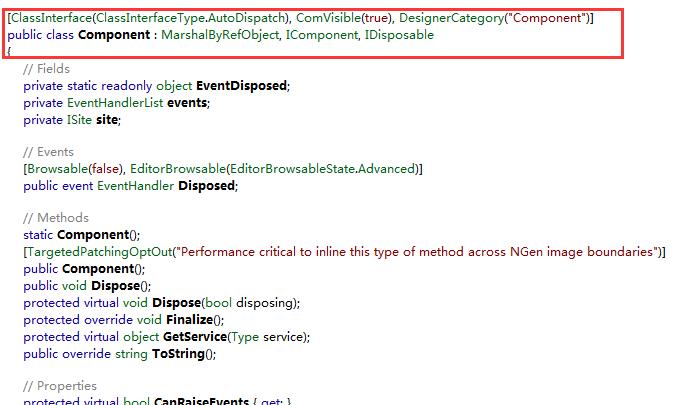The width and height of the screenshot is (683, 405).
Task: Click the TargetedPatchingOptOut attribute
Action: [99, 252]
